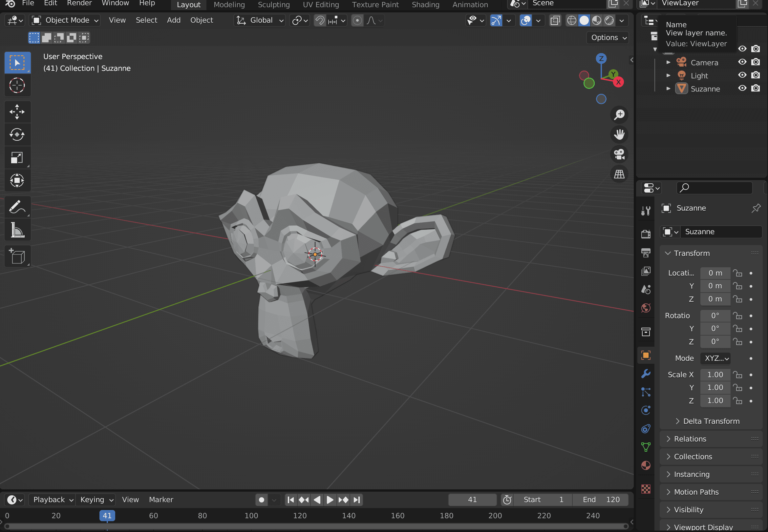Jump to next keyframe
Image resolution: width=768 pixels, height=532 pixels.
pos(344,500)
